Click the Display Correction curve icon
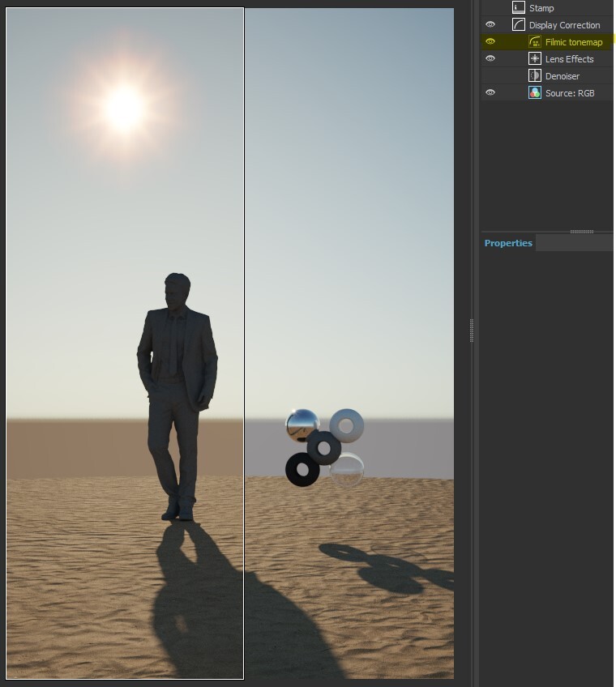Screen dimensions: 616x687 [519, 24]
